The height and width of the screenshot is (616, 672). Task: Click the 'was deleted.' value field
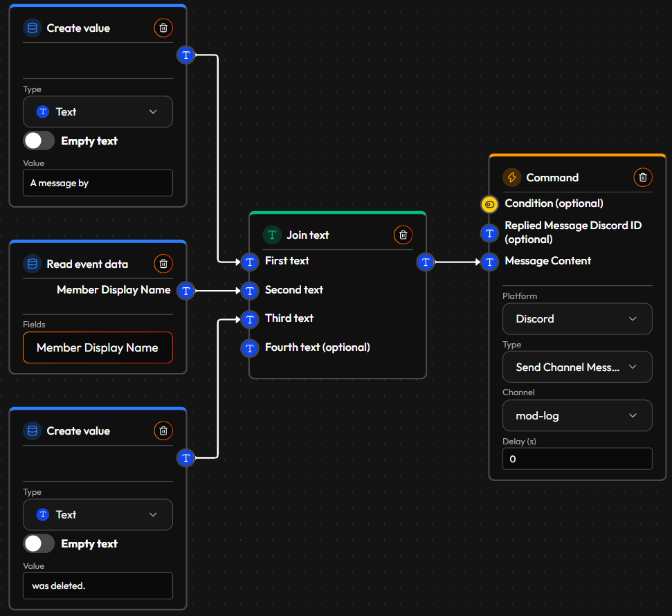[98, 586]
